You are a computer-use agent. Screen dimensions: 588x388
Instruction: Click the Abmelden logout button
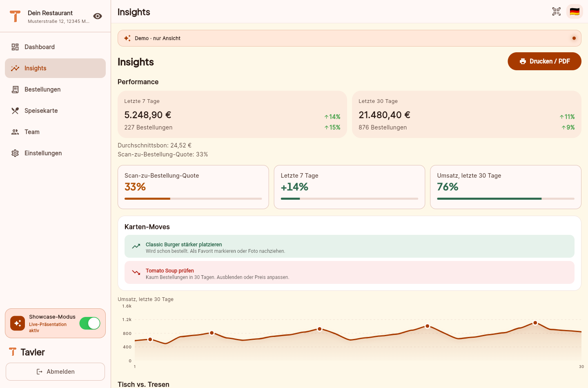(x=55, y=372)
